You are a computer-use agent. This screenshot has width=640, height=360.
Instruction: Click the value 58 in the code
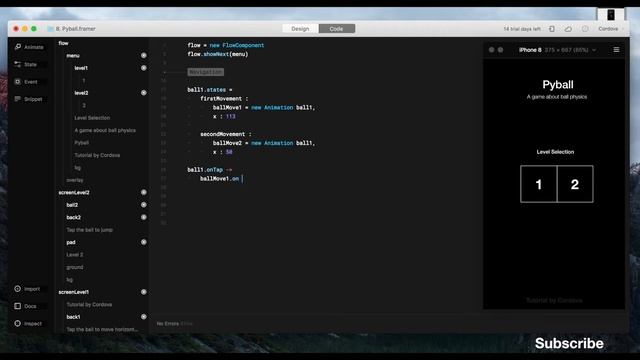click(229, 152)
